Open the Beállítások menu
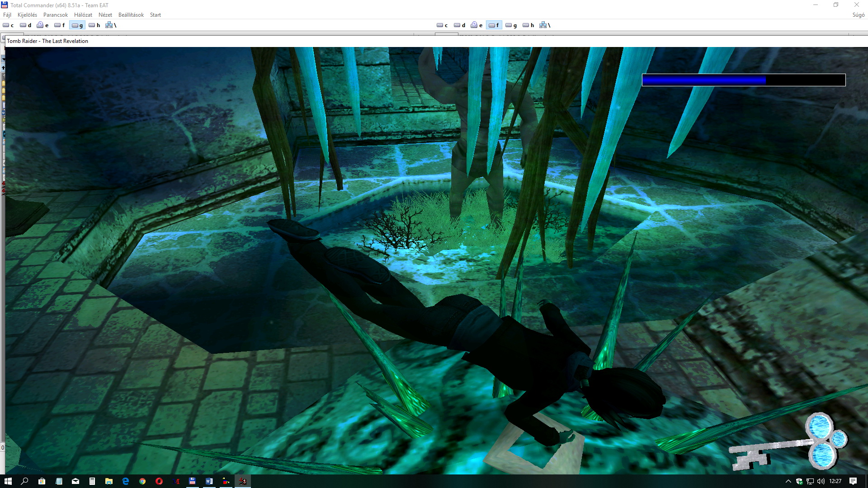 point(131,15)
